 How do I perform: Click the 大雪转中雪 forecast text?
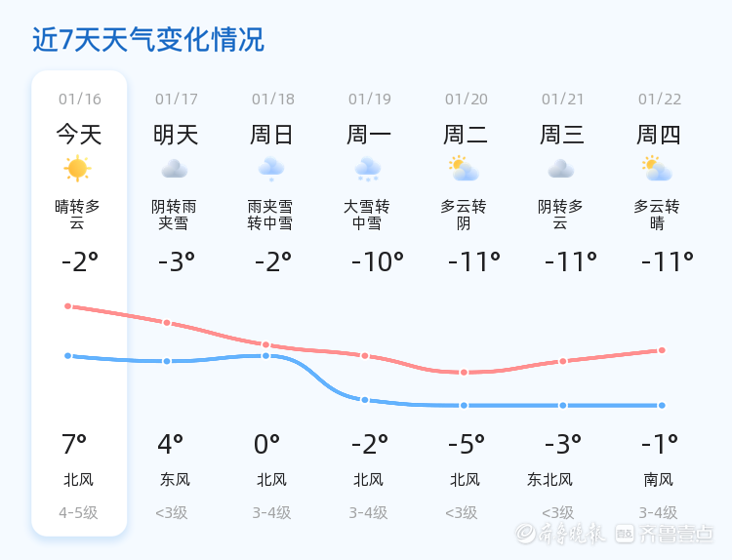367,215
